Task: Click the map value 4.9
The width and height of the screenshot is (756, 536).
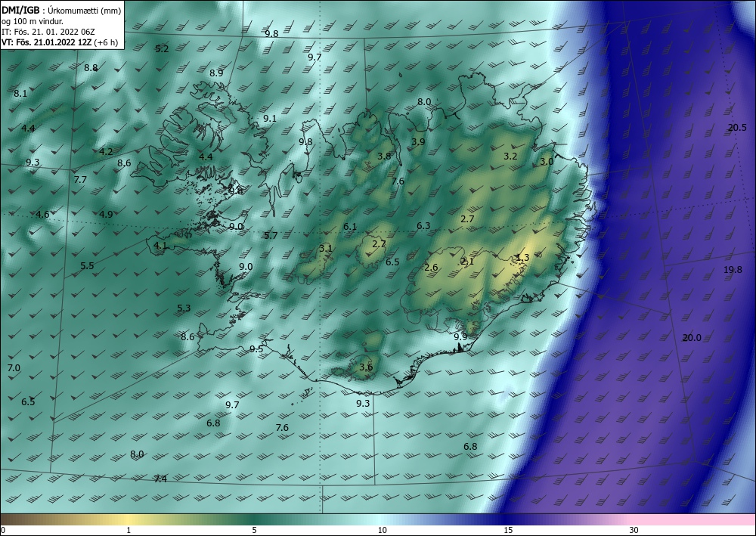Action: point(106,215)
